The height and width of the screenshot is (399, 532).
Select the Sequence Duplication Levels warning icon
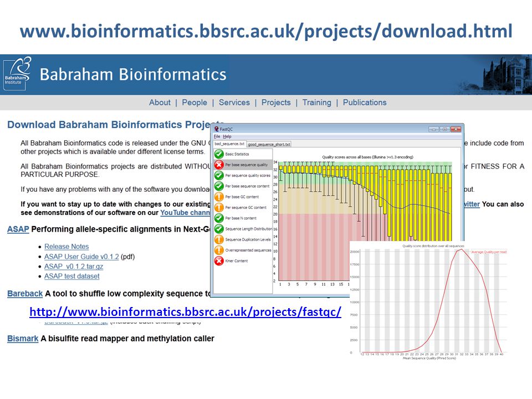(219, 239)
